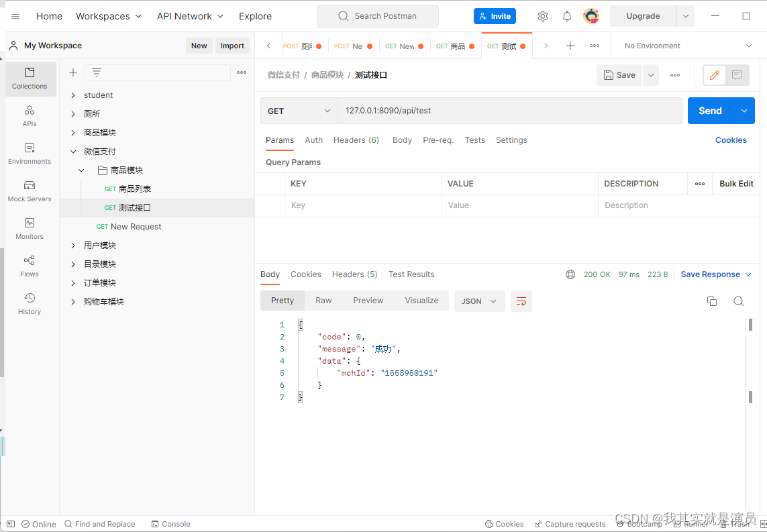Click the request URL field
Image resolution: width=767 pixels, height=532 pixels.
[x=510, y=111]
